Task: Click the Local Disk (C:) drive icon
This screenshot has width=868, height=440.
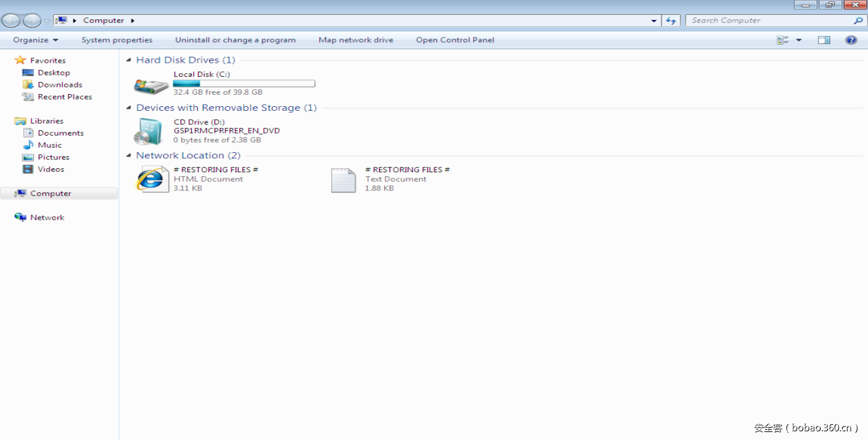Action: point(151,85)
